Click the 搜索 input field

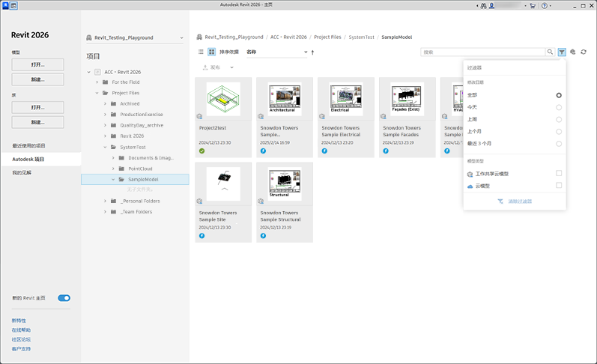[x=483, y=52]
